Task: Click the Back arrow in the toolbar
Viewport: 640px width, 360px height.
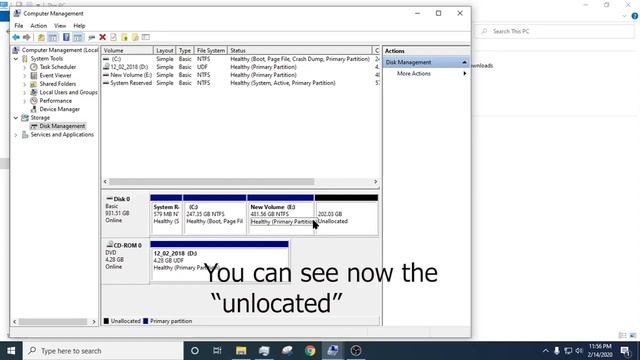Action: (x=16, y=38)
